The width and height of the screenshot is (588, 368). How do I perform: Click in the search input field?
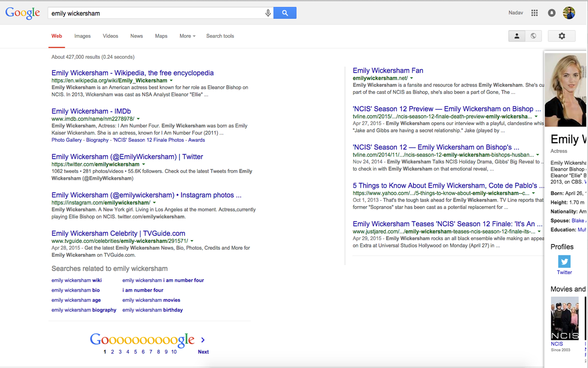156,13
